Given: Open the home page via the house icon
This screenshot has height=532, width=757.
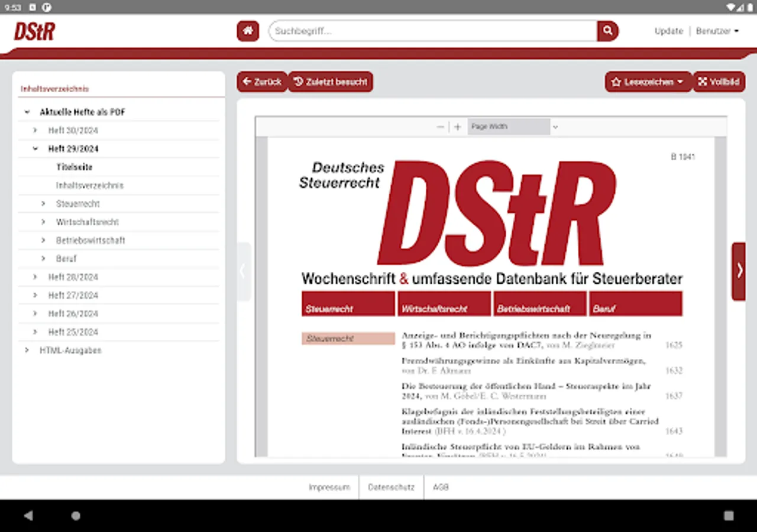Looking at the screenshot, I should coord(247,31).
